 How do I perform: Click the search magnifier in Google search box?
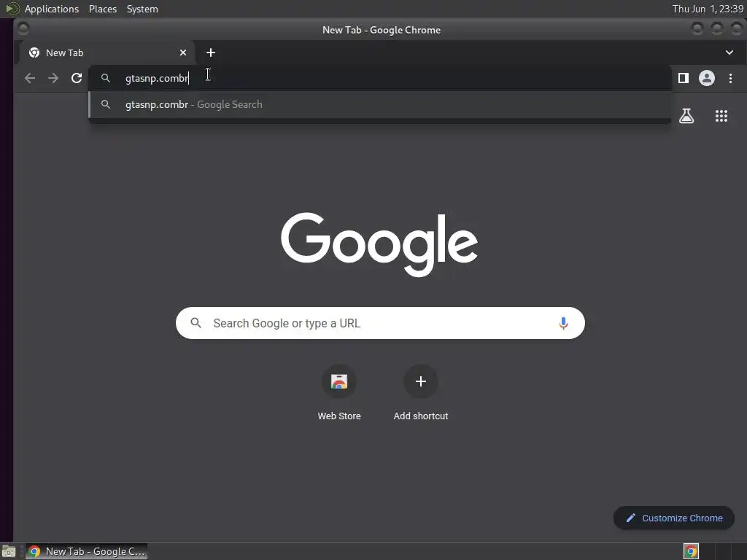pos(196,323)
